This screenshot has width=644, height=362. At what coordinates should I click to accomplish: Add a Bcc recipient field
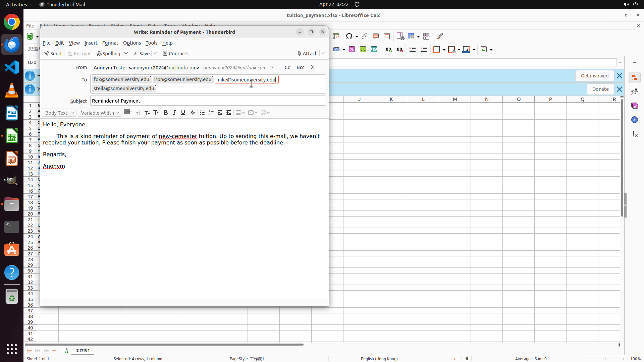click(x=300, y=67)
